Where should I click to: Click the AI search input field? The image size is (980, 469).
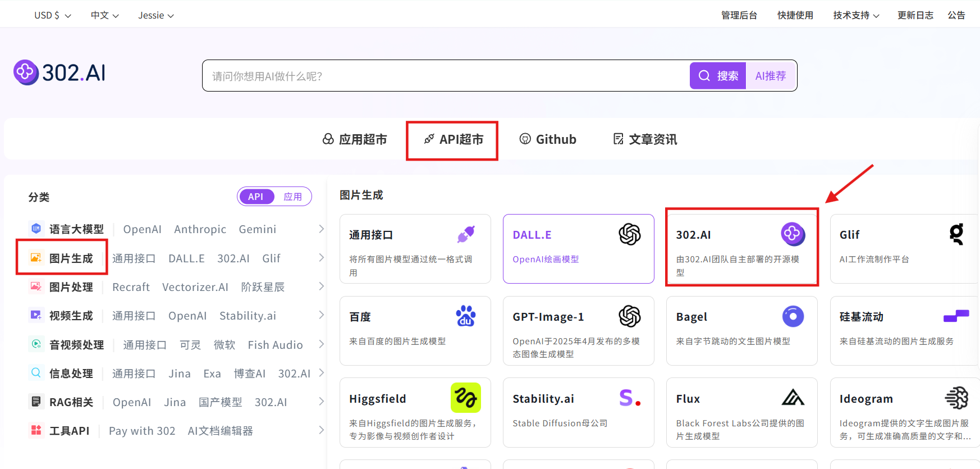[x=446, y=76]
